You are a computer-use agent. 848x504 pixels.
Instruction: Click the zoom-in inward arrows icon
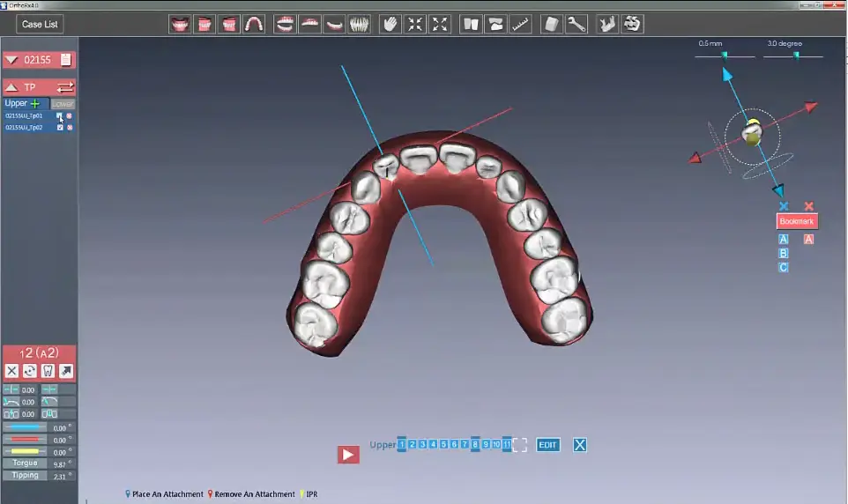[x=415, y=25]
